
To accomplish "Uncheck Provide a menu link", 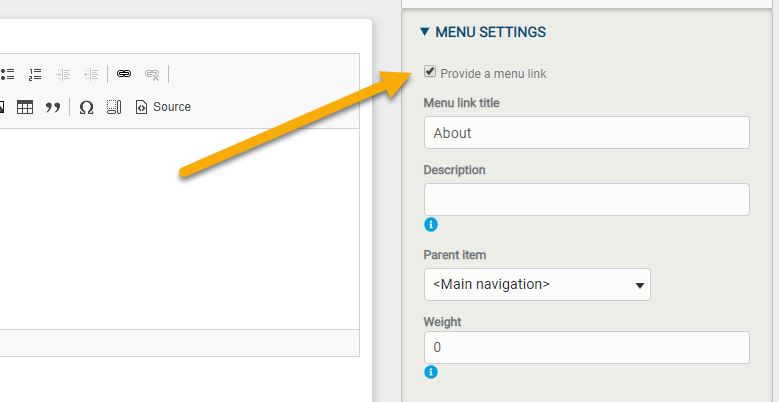I will 430,72.
